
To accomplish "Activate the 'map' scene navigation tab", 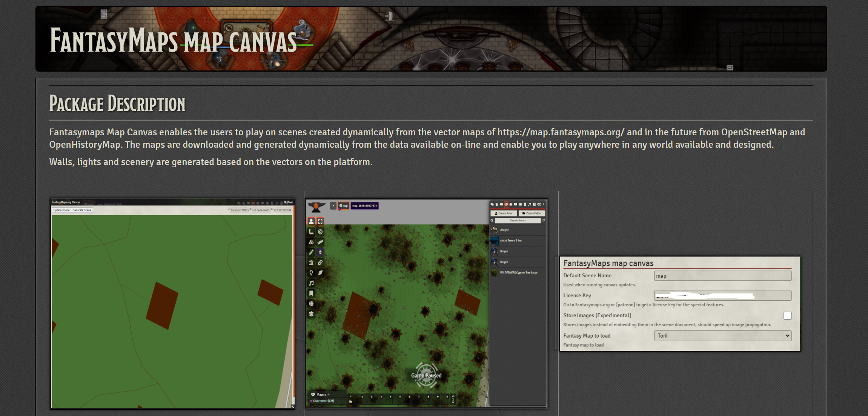I will click(343, 206).
